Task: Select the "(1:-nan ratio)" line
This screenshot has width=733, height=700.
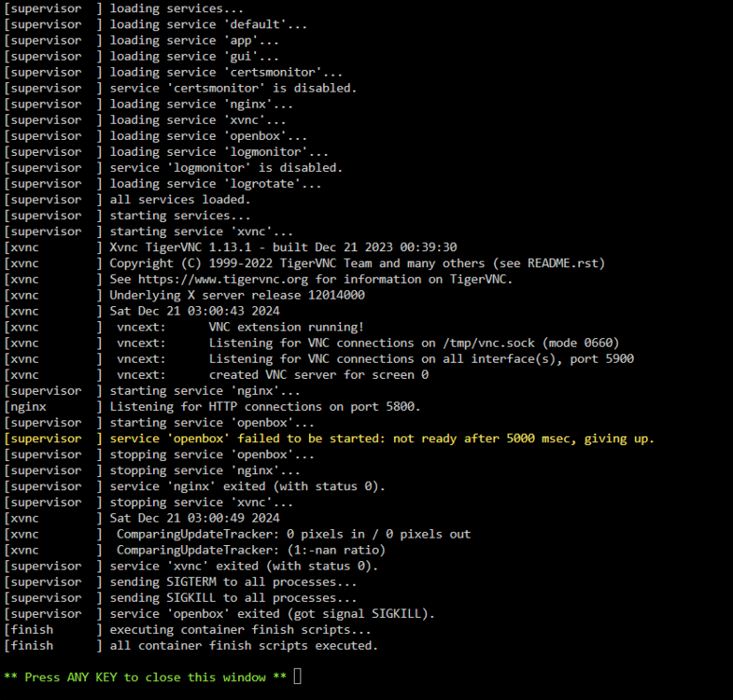Action: pyautogui.click(x=194, y=550)
